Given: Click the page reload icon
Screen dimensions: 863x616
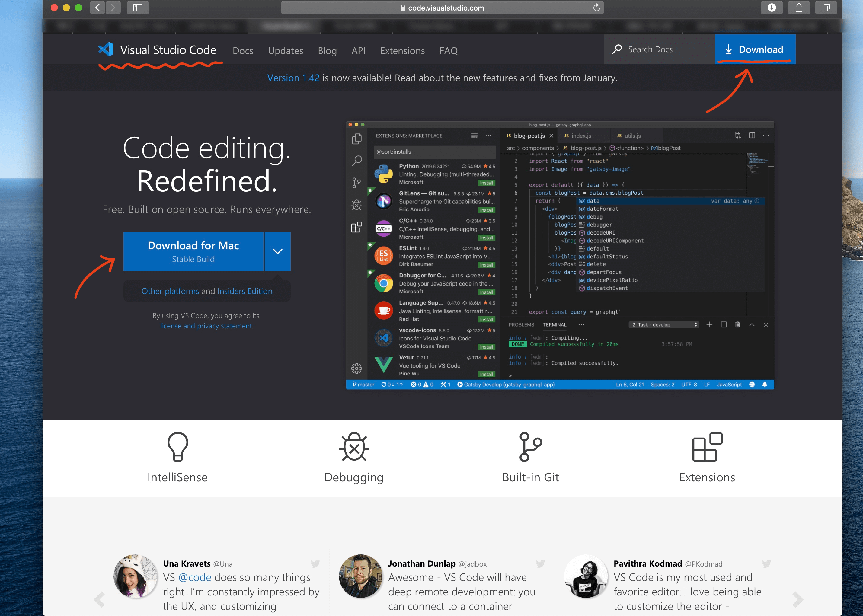Looking at the screenshot, I should pyautogui.click(x=596, y=8).
